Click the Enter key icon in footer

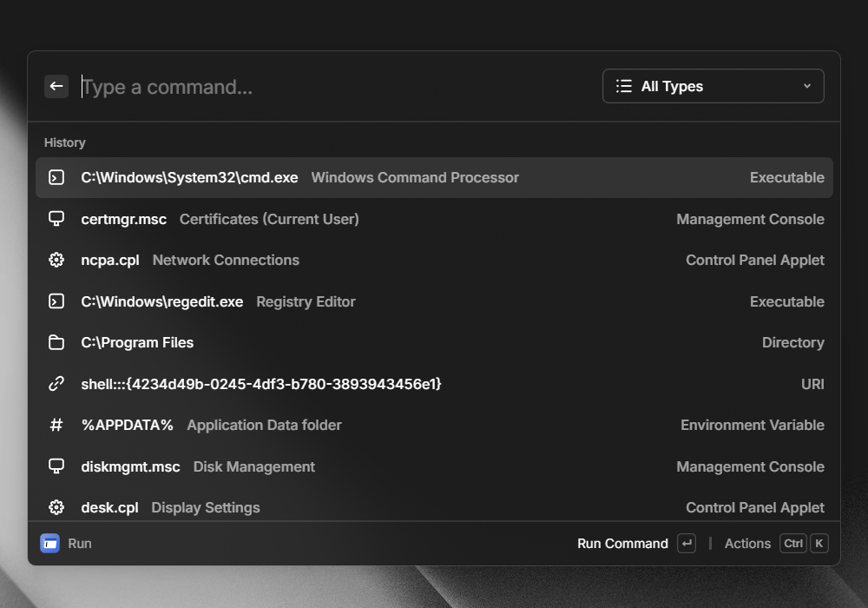(687, 543)
